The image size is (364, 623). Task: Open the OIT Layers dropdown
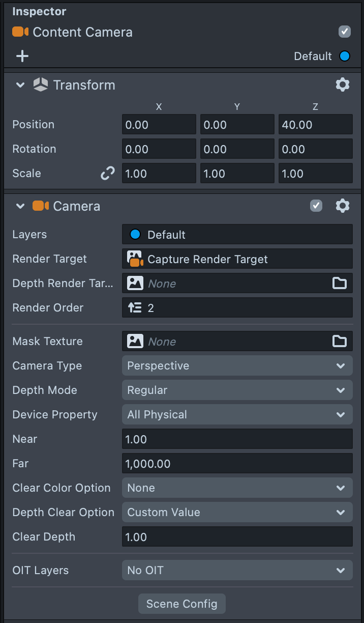237,570
